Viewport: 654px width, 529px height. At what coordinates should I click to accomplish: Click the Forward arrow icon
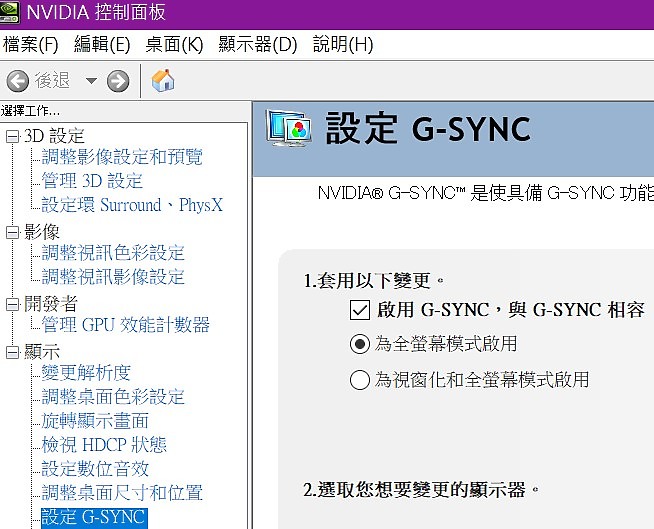(118, 81)
